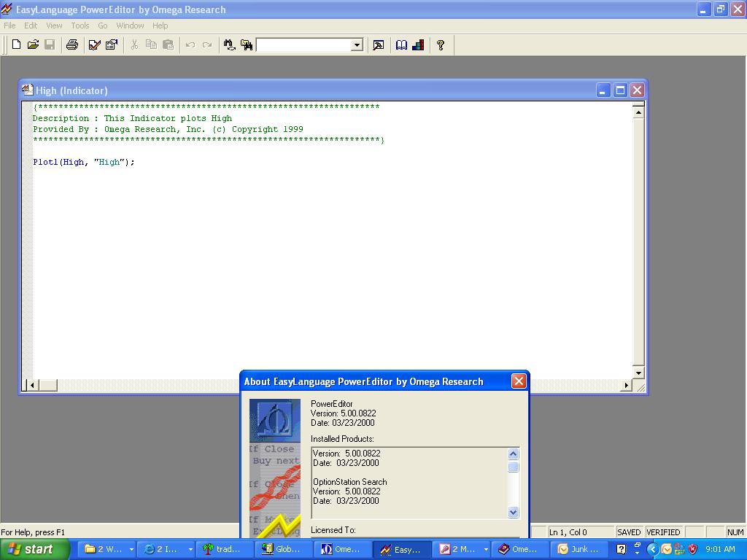The height and width of the screenshot is (560, 747).
Task: Click the red shield tray icon
Action: pos(693,549)
